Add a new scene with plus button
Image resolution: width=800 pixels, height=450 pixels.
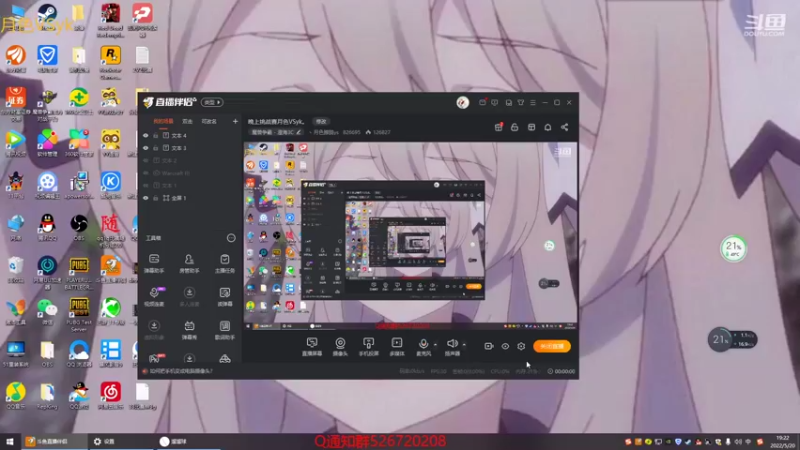[235, 121]
